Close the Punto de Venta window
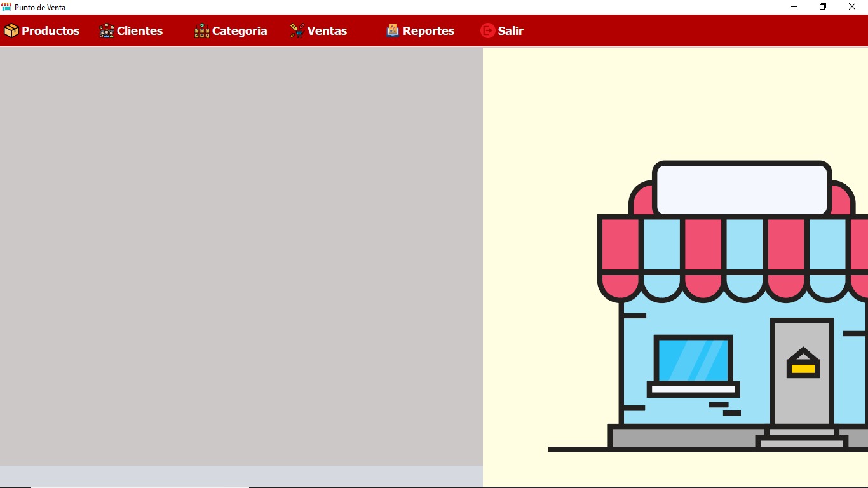The height and width of the screenshot is (488, 868). tap(852, 7)
